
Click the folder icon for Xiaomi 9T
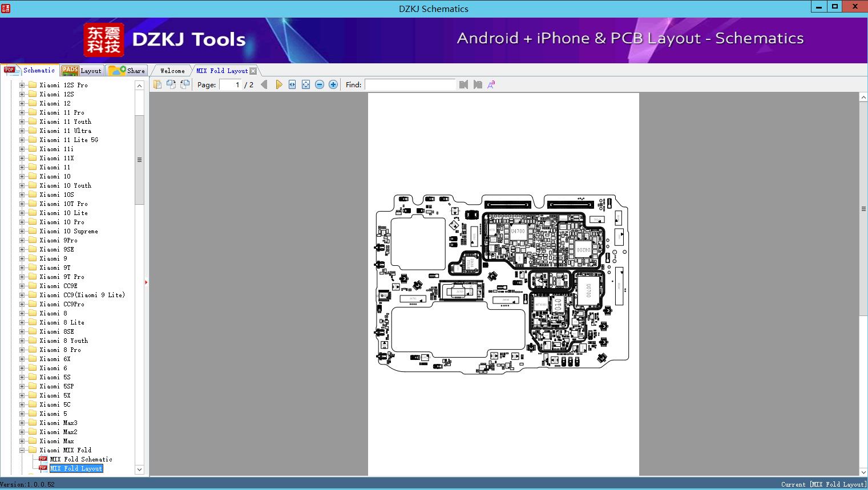pos(33,268)
